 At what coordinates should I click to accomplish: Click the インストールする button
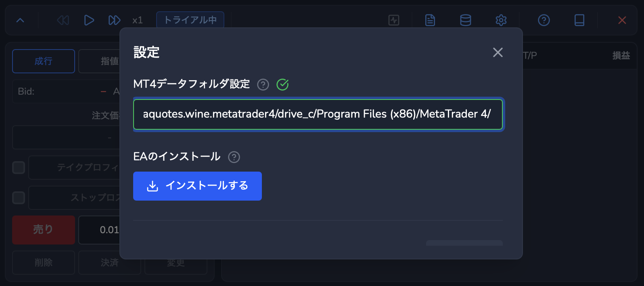click(197, 186)
